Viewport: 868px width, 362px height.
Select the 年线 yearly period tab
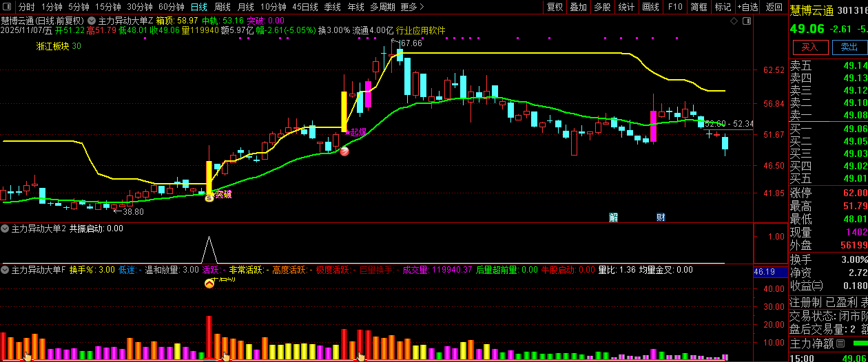(x=355, y=7)
